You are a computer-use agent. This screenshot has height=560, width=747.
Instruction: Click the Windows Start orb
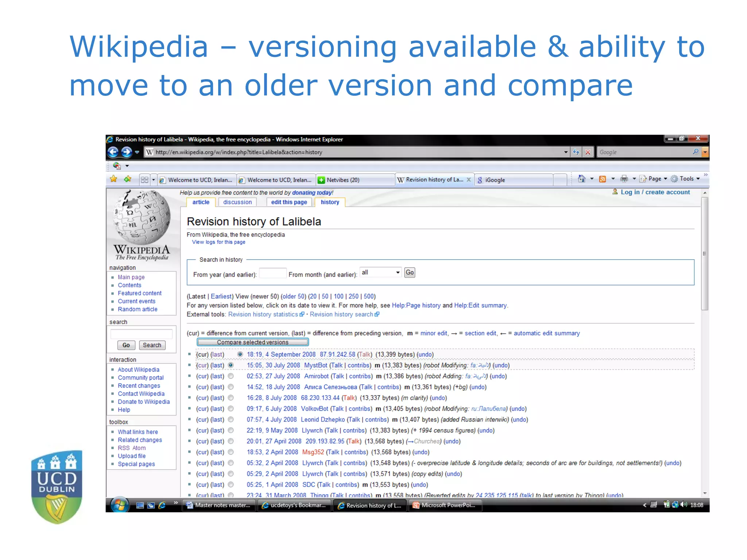coord(120,505)
